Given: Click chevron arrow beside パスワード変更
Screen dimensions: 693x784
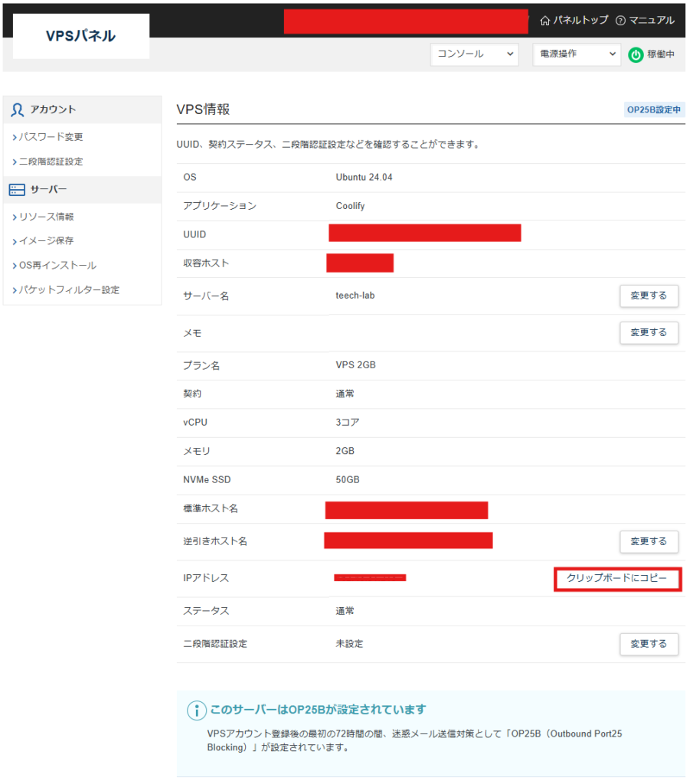Looking at the screenshot, I should coord(15,137).
